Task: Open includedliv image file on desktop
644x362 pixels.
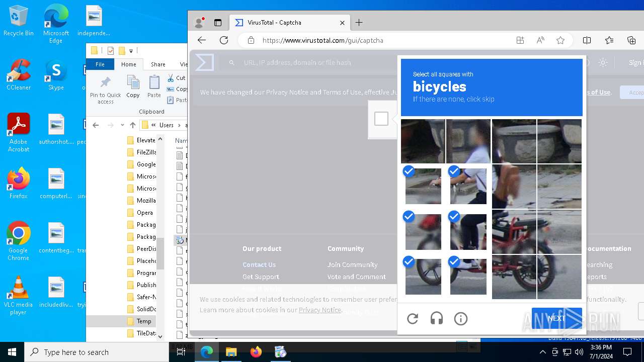Action: click(56, 292)
